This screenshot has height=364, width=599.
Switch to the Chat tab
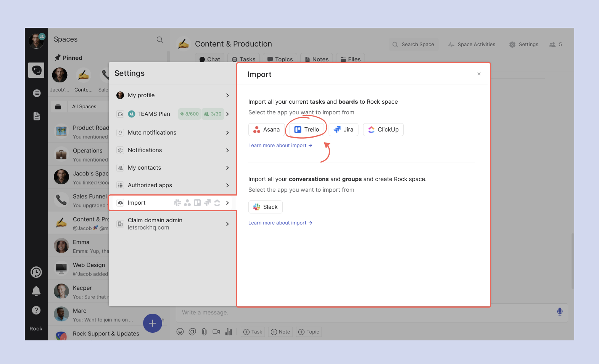(x=209, y=59)
